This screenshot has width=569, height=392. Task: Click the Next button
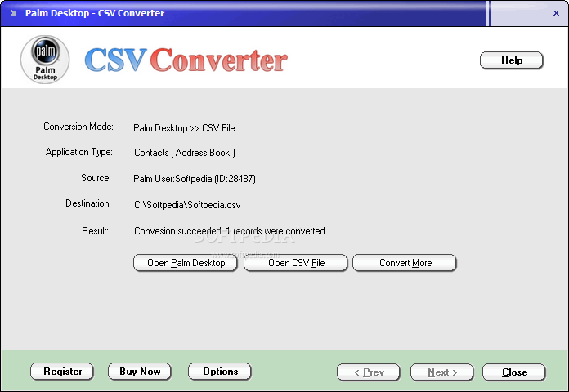pyautogui.click(x=442, y=372)
